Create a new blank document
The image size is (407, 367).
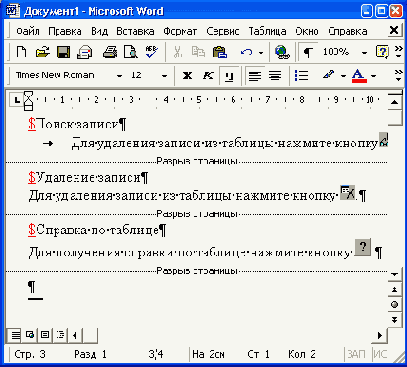(x=21, y=52)
